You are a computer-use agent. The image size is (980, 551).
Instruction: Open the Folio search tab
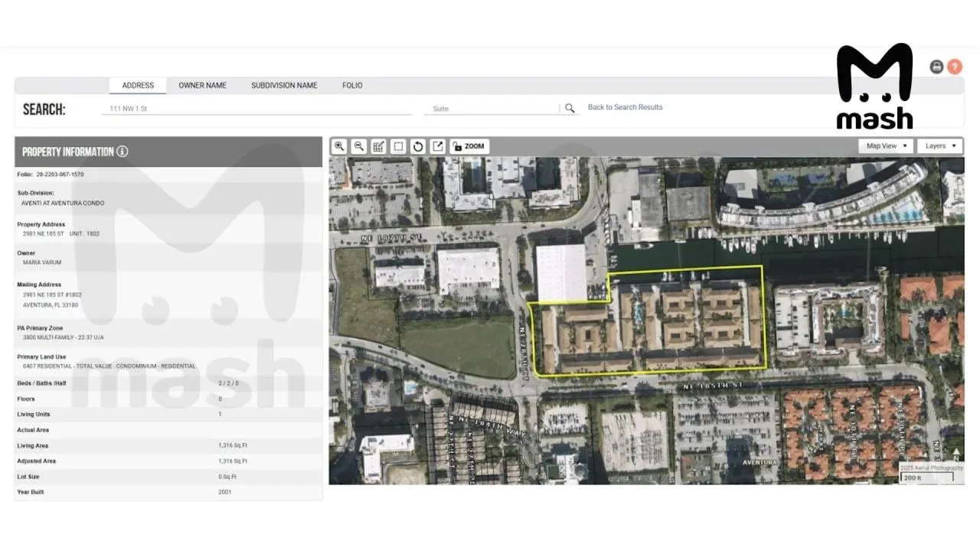[352, 86]
